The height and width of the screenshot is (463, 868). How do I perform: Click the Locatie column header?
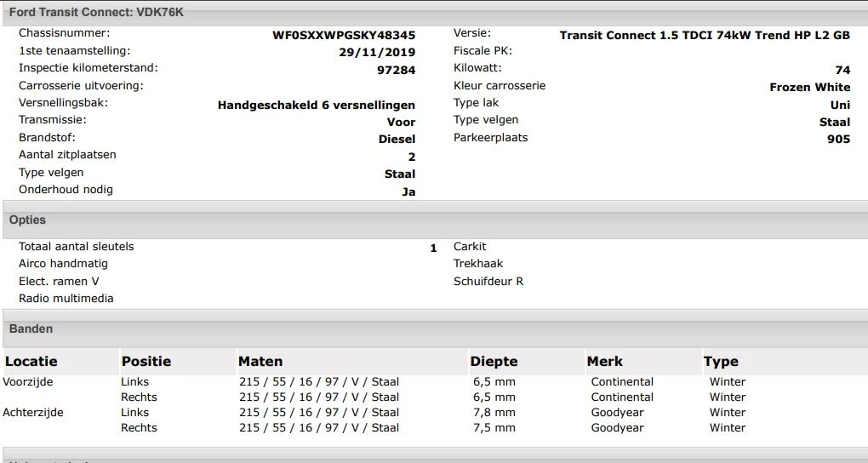click(x=31, y=361)
